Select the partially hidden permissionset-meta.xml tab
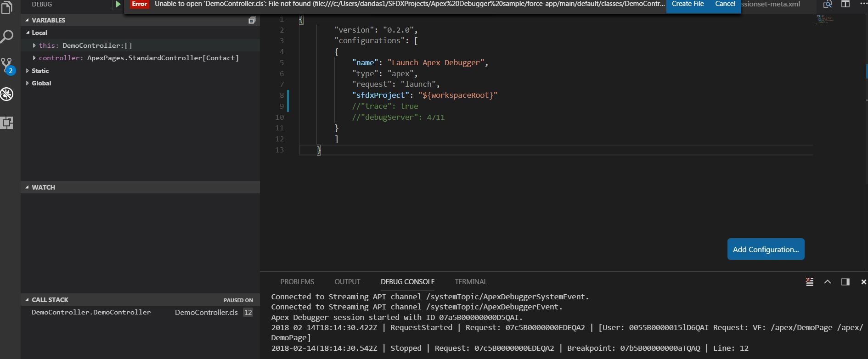Viewport: 868px width, 359px height. click(x=771, y=4)
